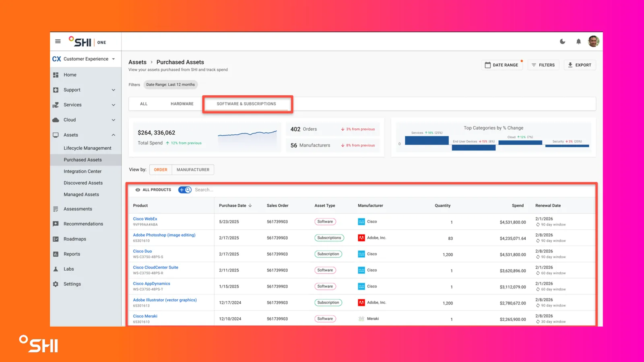The image size is (644, 362).
Task: Click the Reports sidebar icon
Action: 56,254
